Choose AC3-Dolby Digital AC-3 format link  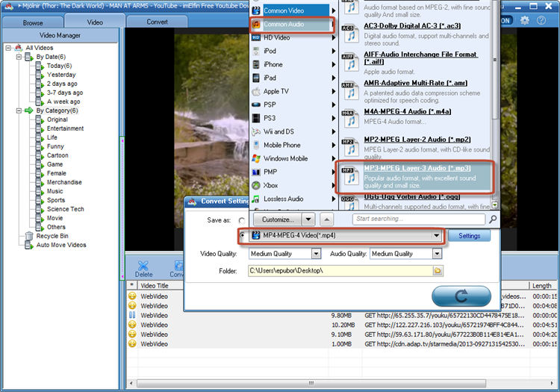412,25
